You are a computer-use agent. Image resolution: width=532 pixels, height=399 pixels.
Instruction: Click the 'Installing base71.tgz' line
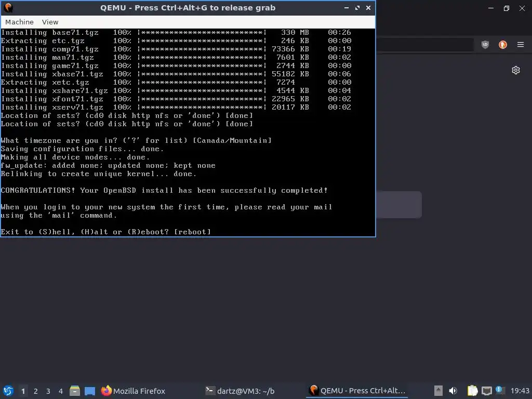click(x=176, y=33)
